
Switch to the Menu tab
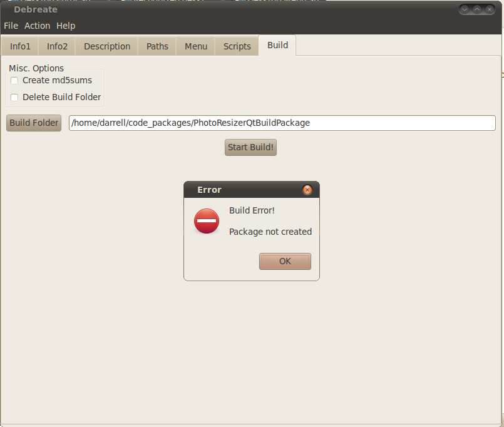pyautogui.click(x=196, y=46)
